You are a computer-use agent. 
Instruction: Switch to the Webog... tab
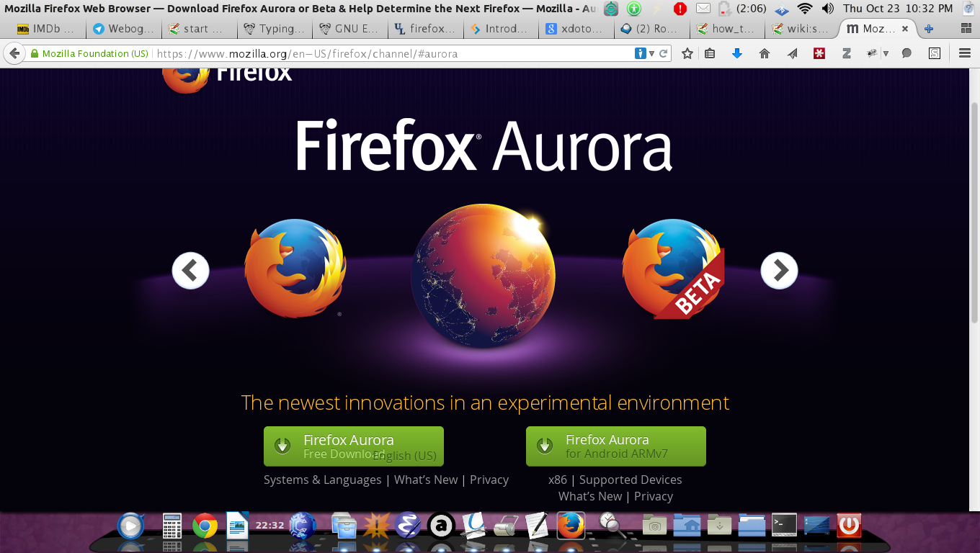(x=122, y=29)
